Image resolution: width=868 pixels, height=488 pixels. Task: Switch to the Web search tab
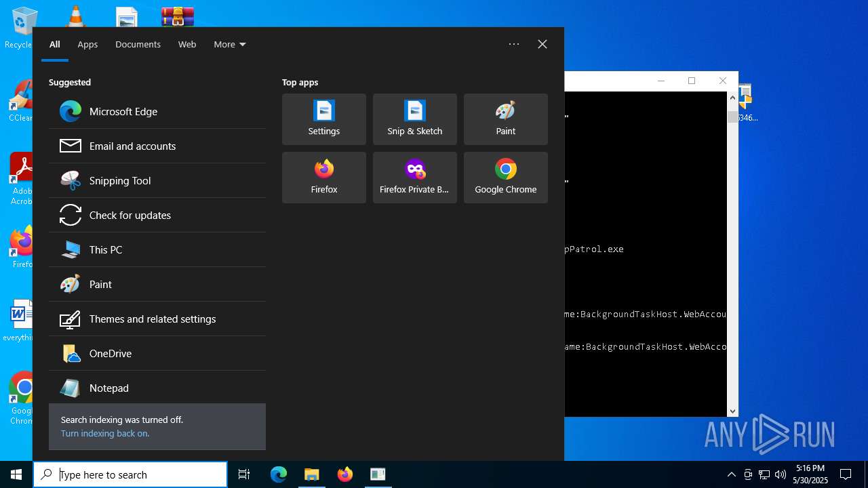tap(187, 44)
